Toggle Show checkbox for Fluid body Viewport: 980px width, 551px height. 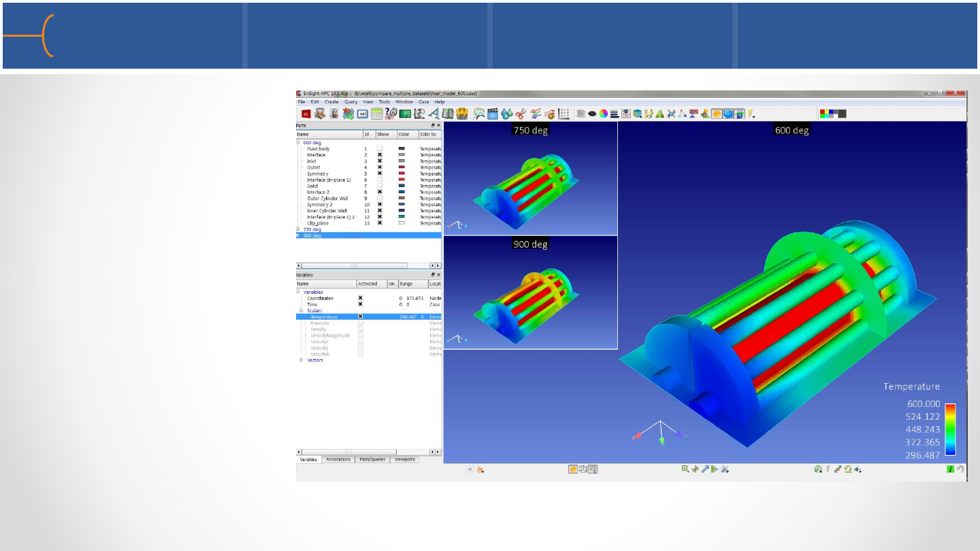(380, 148)
